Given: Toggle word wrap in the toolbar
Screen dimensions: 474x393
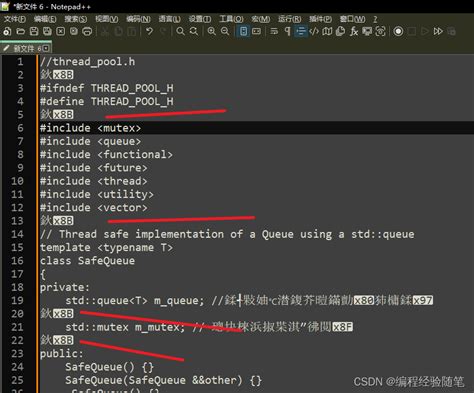Looking at the screenshot, I should tap(274, 31).
